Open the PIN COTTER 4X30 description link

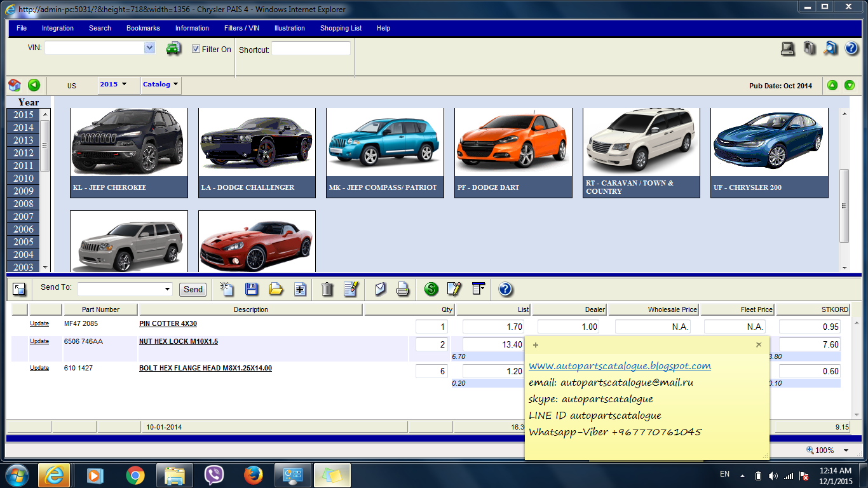168,324
